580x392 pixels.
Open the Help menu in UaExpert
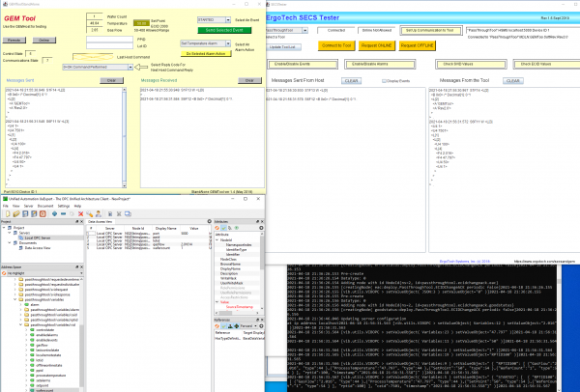(x=77, y=206)
